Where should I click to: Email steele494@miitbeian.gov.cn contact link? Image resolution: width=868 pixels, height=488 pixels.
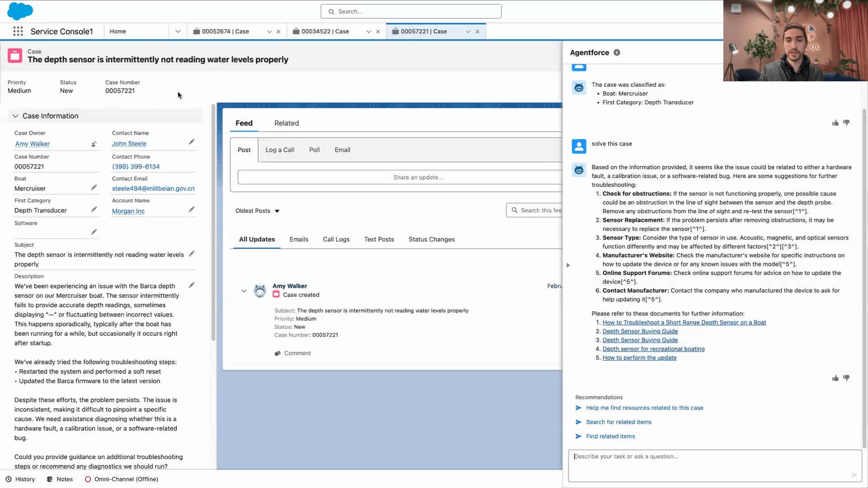[153, 188]
